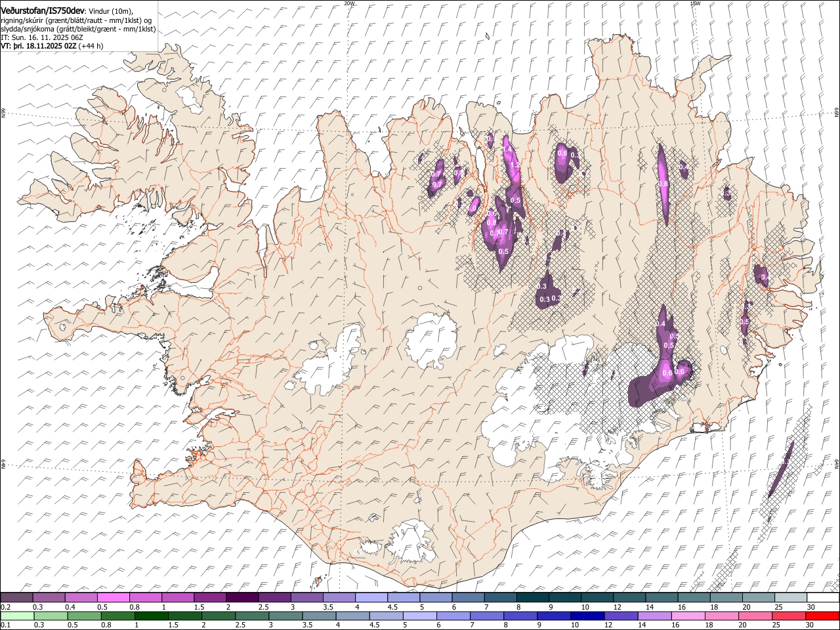Pick the violet 12 rain legend swatch

pos(621,616)
